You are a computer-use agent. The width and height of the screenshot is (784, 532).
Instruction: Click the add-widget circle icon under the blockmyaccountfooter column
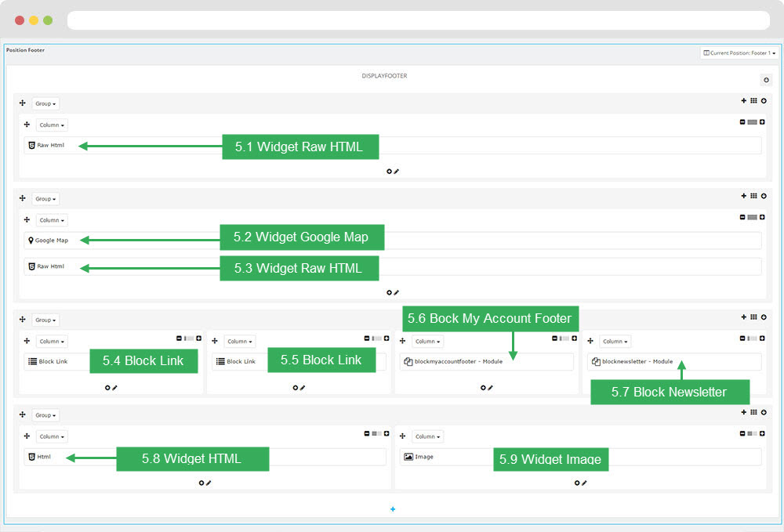click(x=483, y=387)
